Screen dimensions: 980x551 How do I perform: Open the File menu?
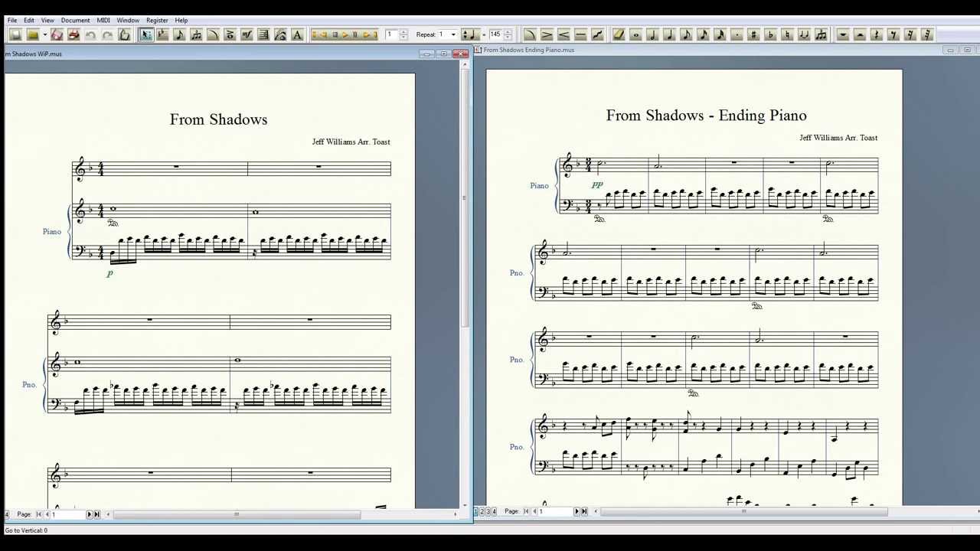[x=12, y=20]
